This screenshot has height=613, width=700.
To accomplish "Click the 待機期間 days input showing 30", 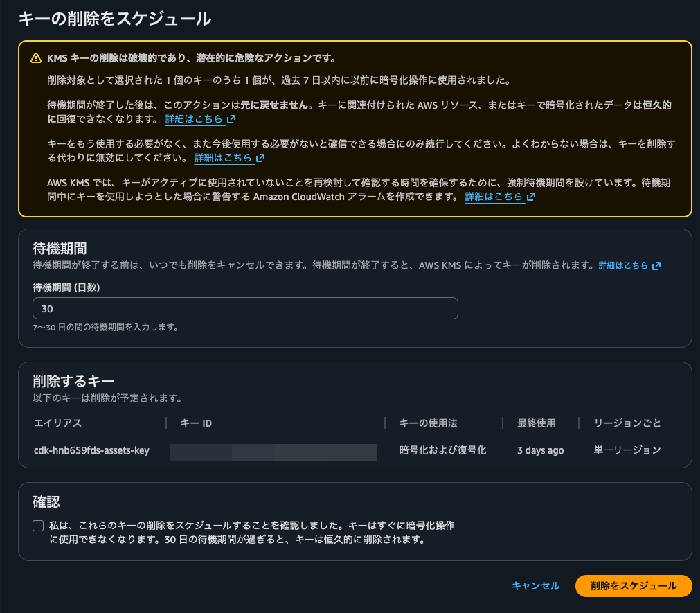I will pos(245,308).
